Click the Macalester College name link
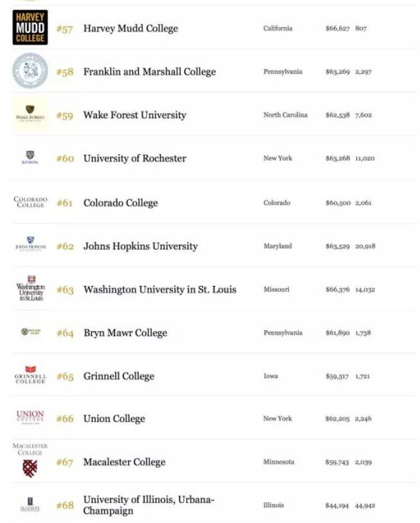The height and width of the screenshot is (523, 420). point(124,462)
